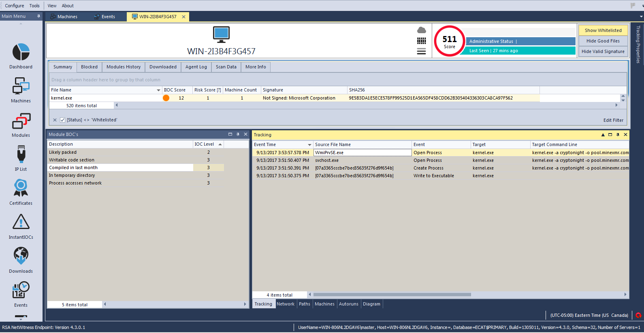Toggle Hide Valid Signature option
Viewport: 644px width, 333px height.
603,51
